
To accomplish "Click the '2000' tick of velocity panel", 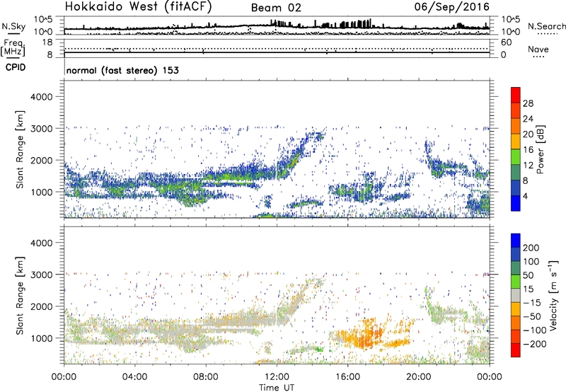I will 41,306.
